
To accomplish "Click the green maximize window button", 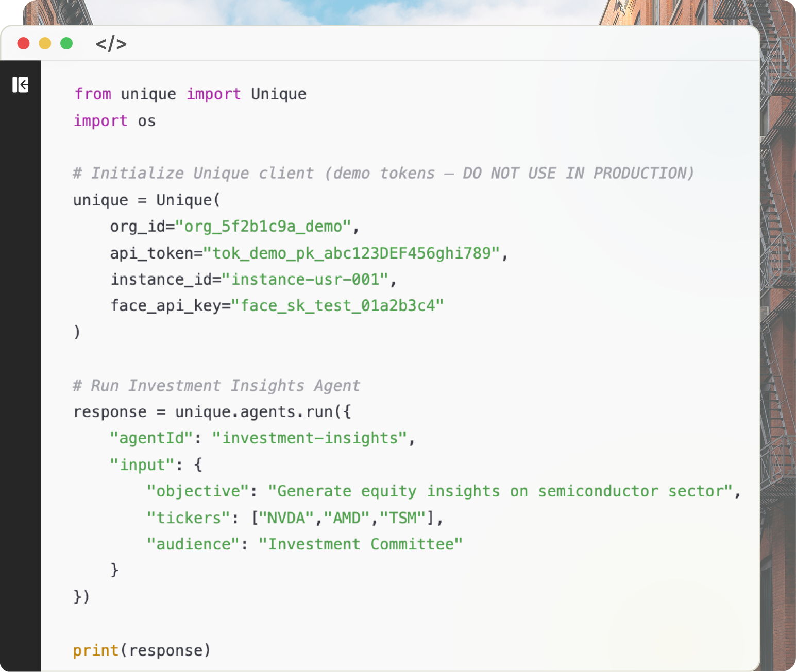I will pos(66,43).
